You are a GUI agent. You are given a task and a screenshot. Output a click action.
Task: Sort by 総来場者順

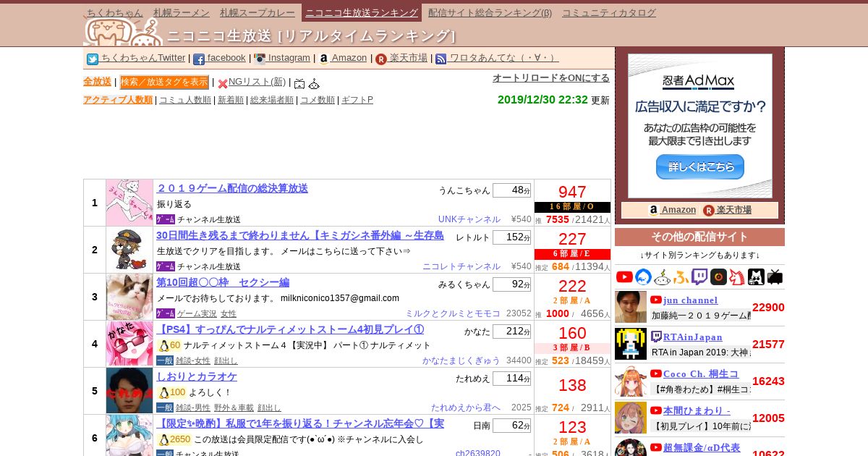272,100
